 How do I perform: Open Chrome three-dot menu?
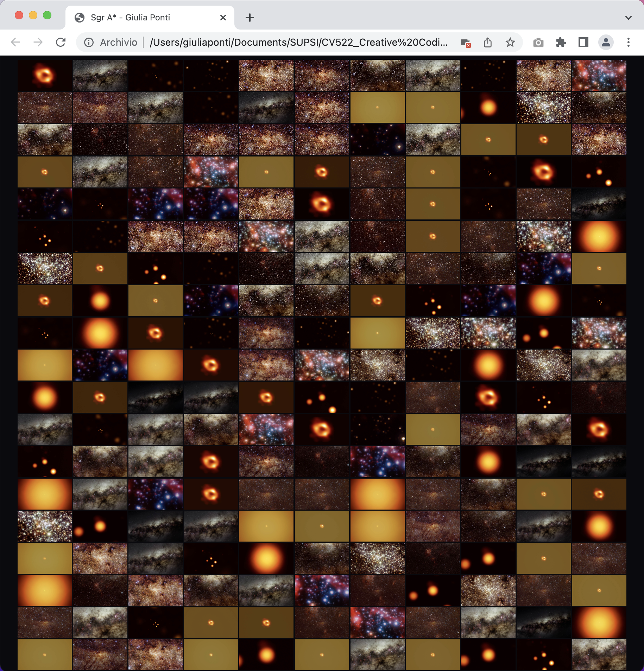[629, 43]
